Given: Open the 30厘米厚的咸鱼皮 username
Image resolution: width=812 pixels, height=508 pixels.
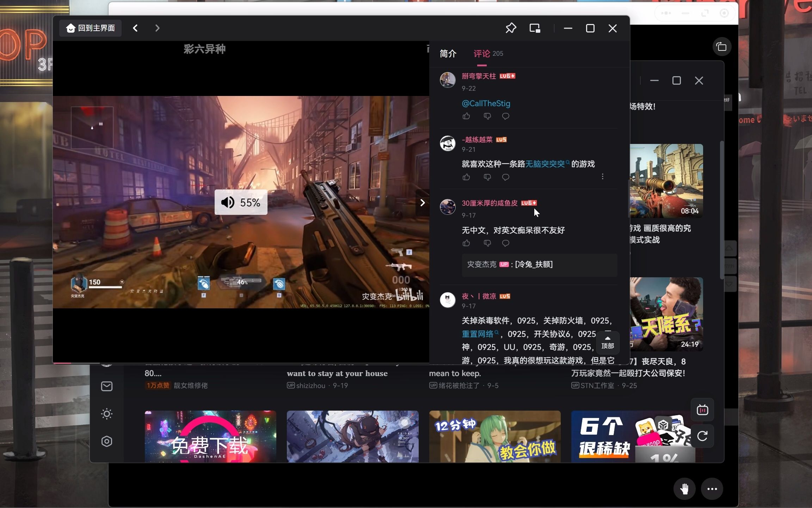Looking at the screenshot, I should coord(490,203).
